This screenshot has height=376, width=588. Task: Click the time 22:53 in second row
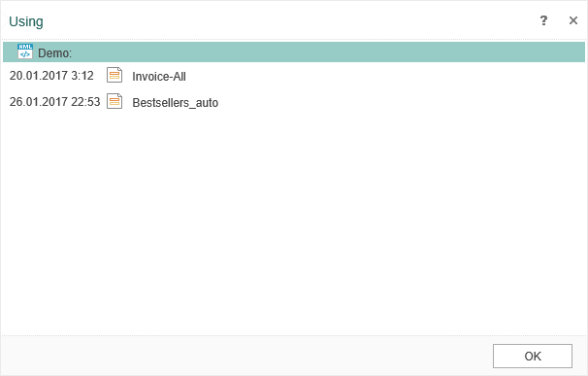point(85,102)
